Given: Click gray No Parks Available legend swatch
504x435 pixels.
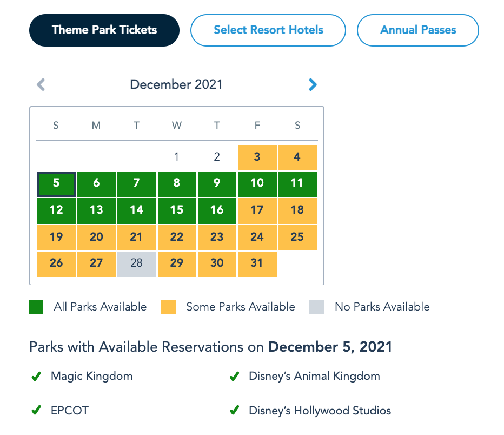Looking at the screenshot, I should pos(317,307).
